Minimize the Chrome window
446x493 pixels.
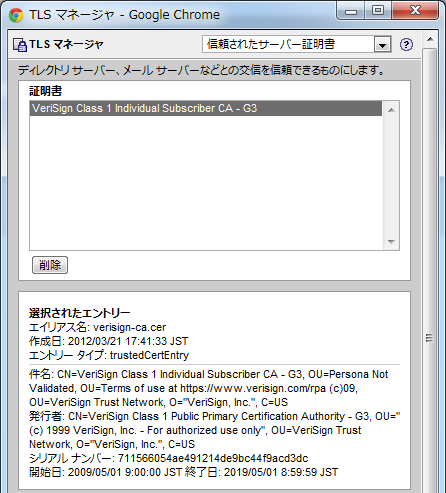click(351, 11)
